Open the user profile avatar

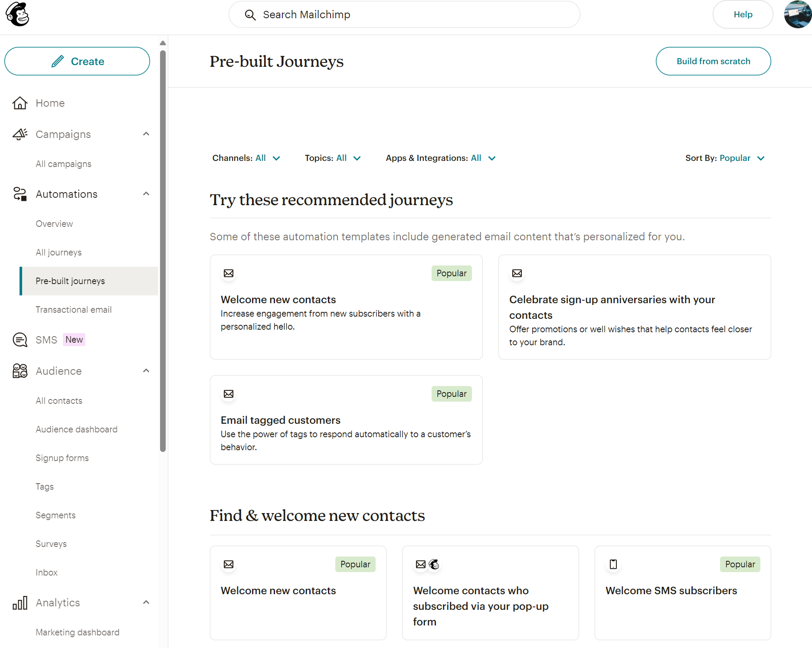pos(798,14)
